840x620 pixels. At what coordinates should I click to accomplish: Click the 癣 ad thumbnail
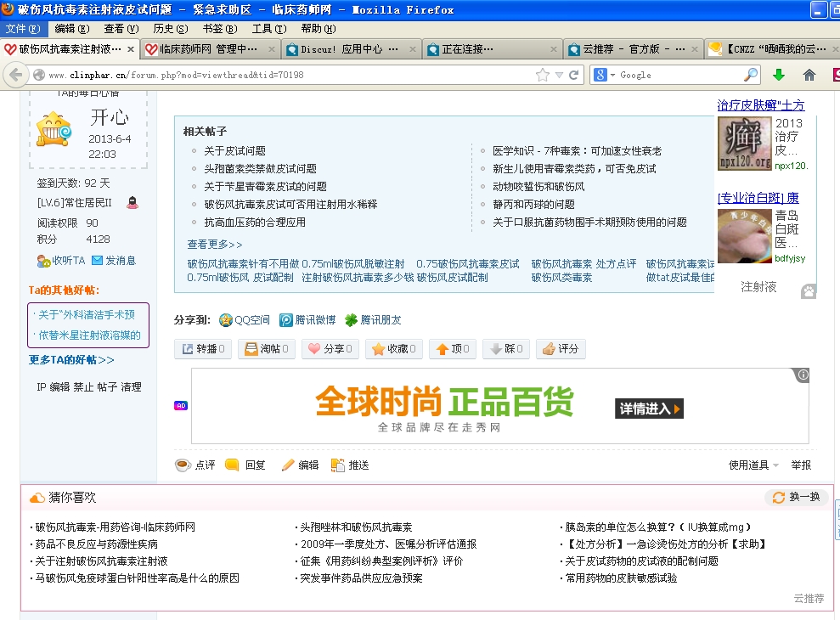[744, 144]
